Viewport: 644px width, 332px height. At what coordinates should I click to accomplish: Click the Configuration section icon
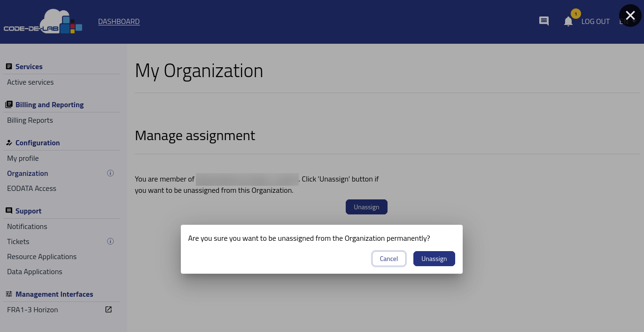[9, 142]
